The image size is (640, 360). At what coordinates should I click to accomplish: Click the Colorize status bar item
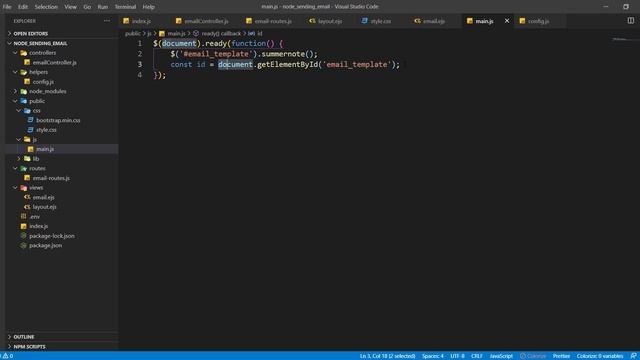pyautogui.click(x=533, y=356)
